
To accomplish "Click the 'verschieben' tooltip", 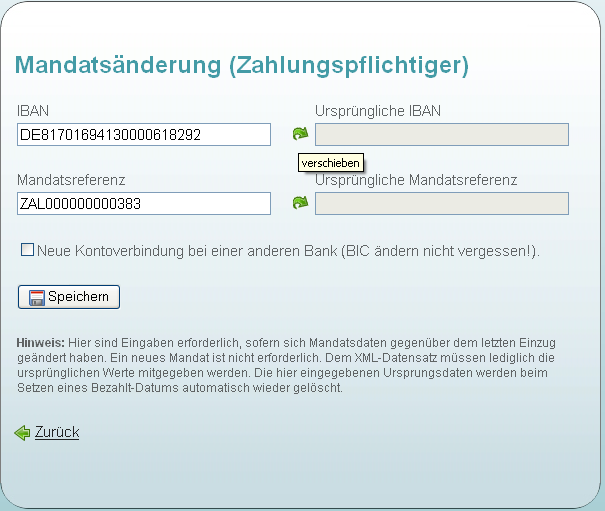I will (330, 163).
